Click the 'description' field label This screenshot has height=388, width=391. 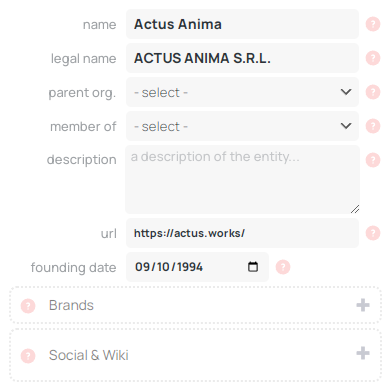point(82,160)
